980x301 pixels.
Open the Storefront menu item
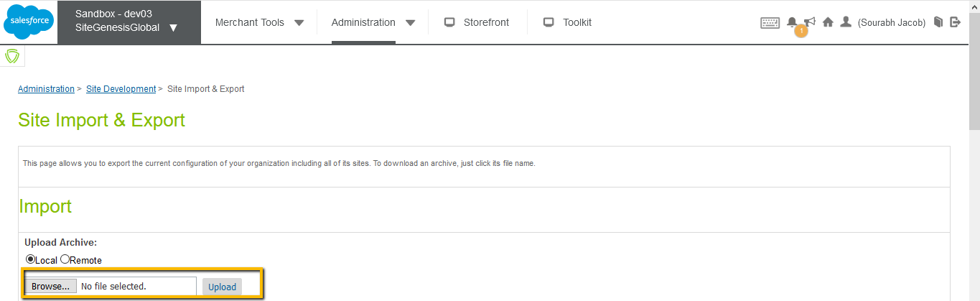click(x=486, y=22)
